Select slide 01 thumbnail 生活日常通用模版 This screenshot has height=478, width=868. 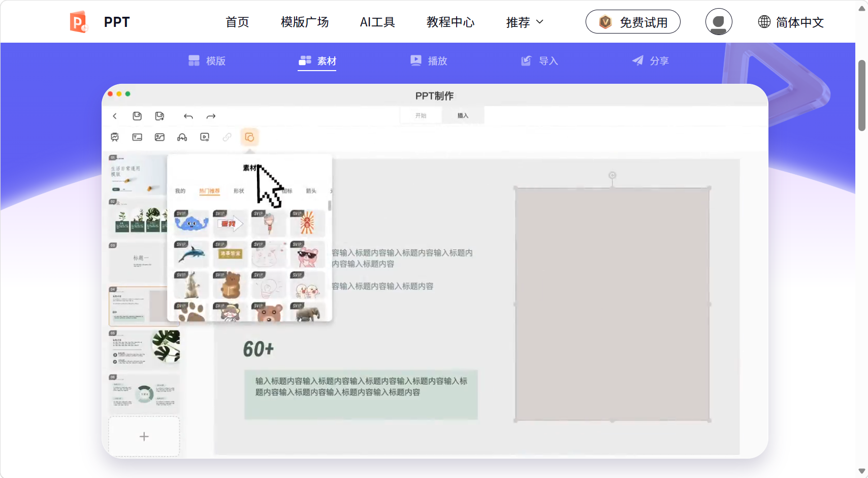[x=138, y=174]
